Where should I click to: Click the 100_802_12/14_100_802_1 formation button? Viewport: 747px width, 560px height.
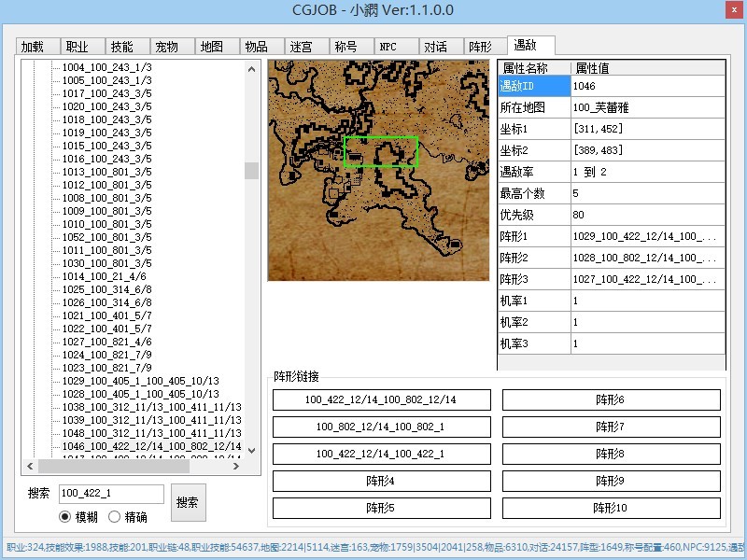coord(381,427)
